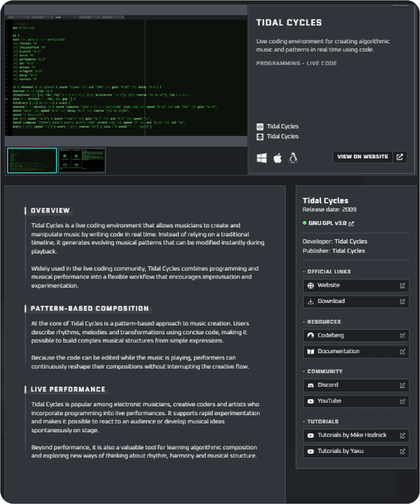The height and width of the screenshot is (504, 420).
Task: Click the Windows platform icon
Action: click(x=262, y=158)
